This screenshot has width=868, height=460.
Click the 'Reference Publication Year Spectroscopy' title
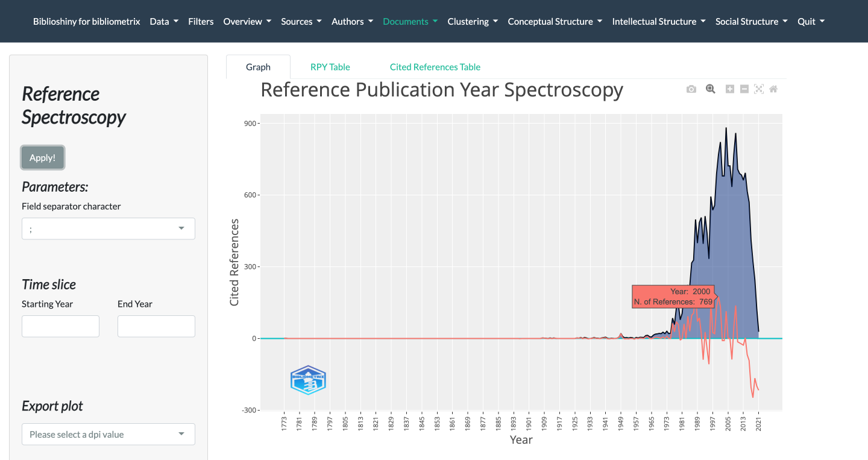coord(442,90)
